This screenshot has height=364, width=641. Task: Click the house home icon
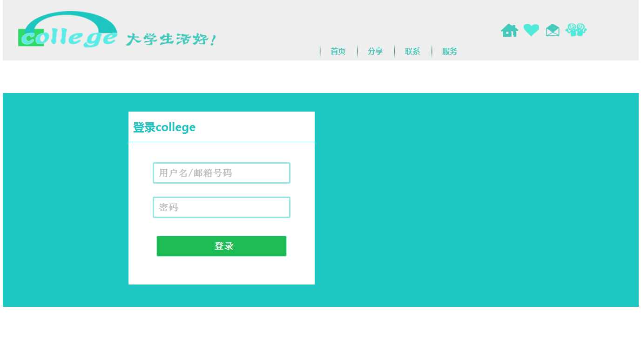coord(509,30)
